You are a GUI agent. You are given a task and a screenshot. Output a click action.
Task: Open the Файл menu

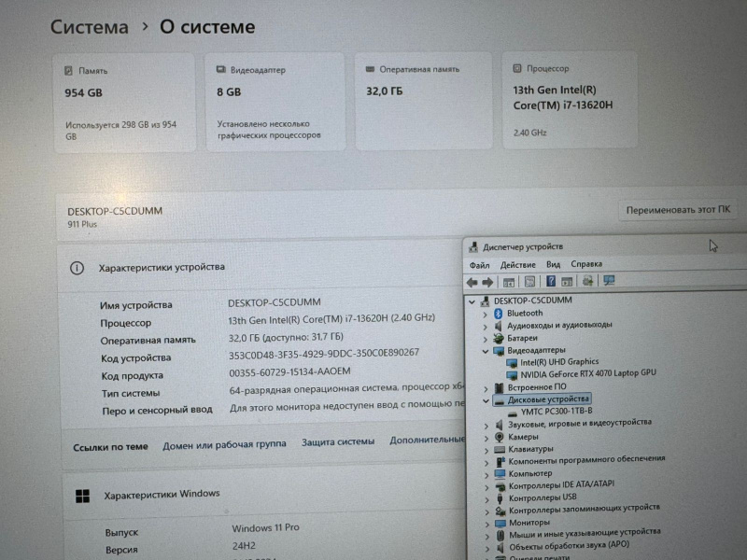479,265
